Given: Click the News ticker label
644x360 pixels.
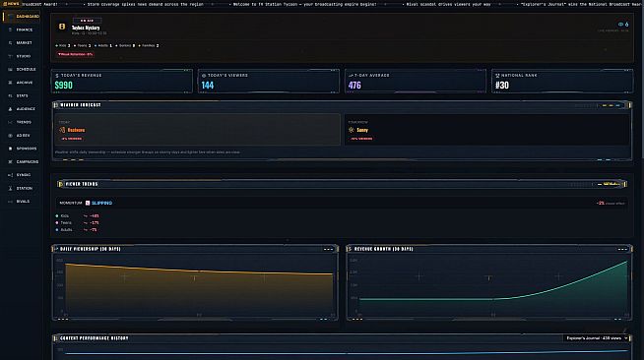Looking at the screenshot, I should pyautogui.click(x=10, y=4).
